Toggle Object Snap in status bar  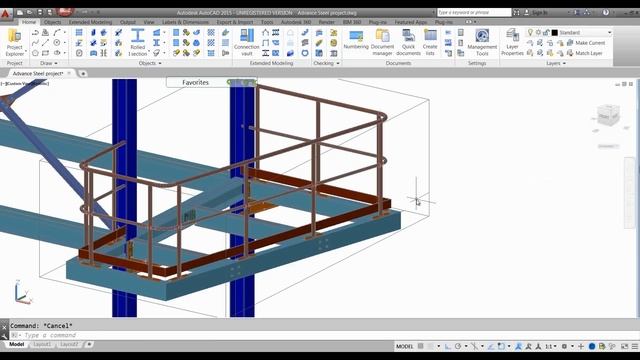(x=501, y=346)
